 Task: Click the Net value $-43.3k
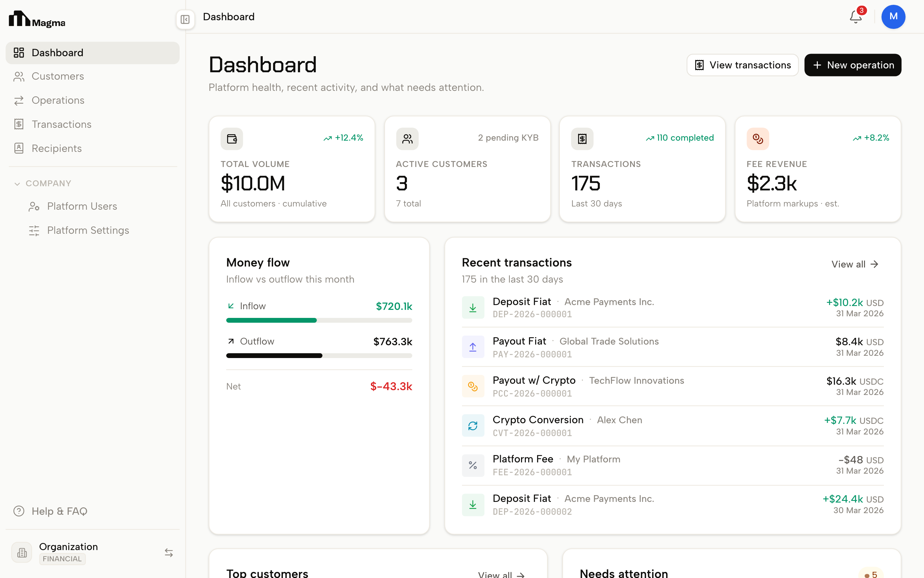pyautogui.click(x=391, y=387)
